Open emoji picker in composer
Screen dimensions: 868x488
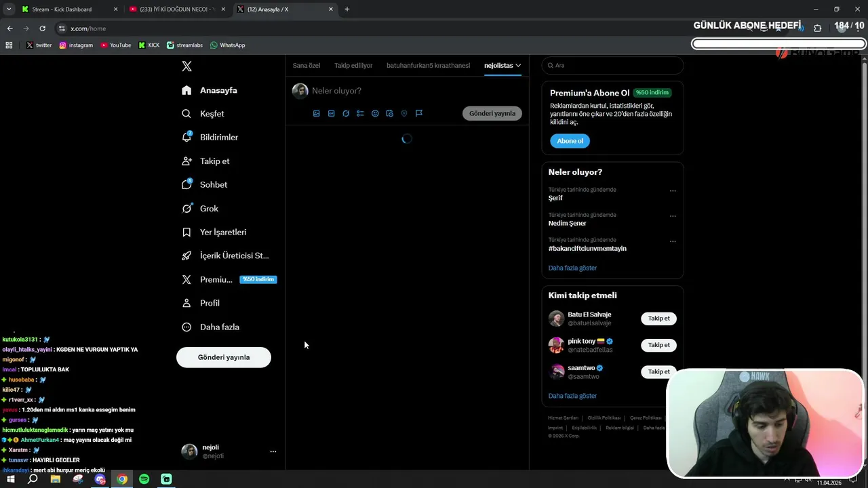[x=375, y=113]
